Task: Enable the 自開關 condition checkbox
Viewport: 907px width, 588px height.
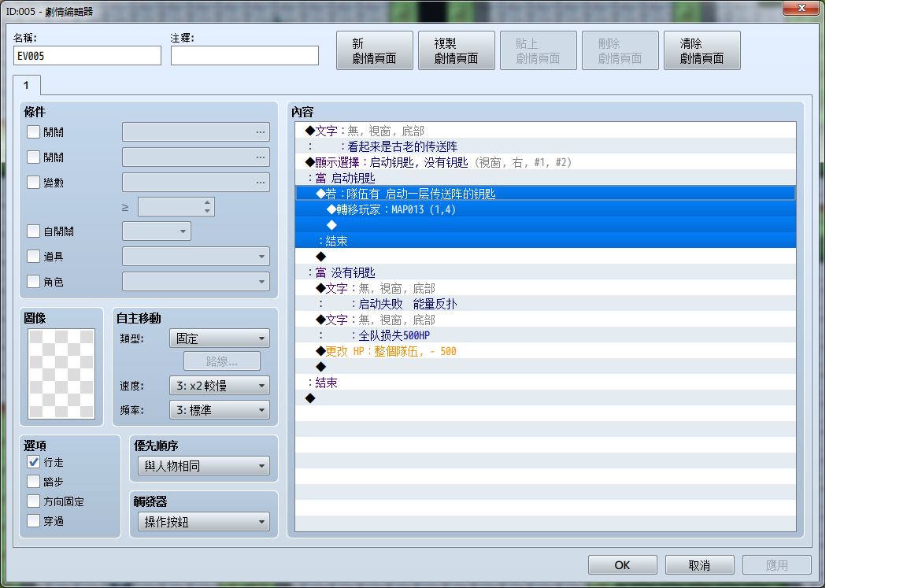Action: tap(34, 231)
